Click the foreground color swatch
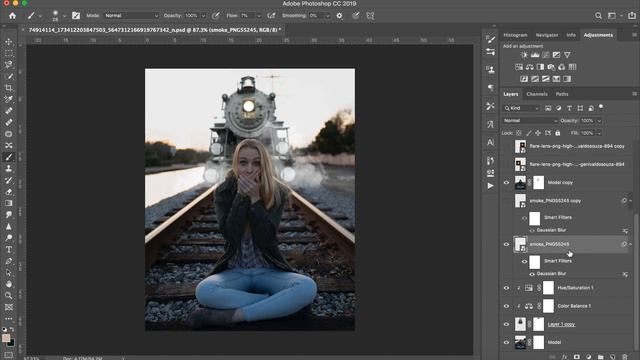 click(x=6, y=338)
